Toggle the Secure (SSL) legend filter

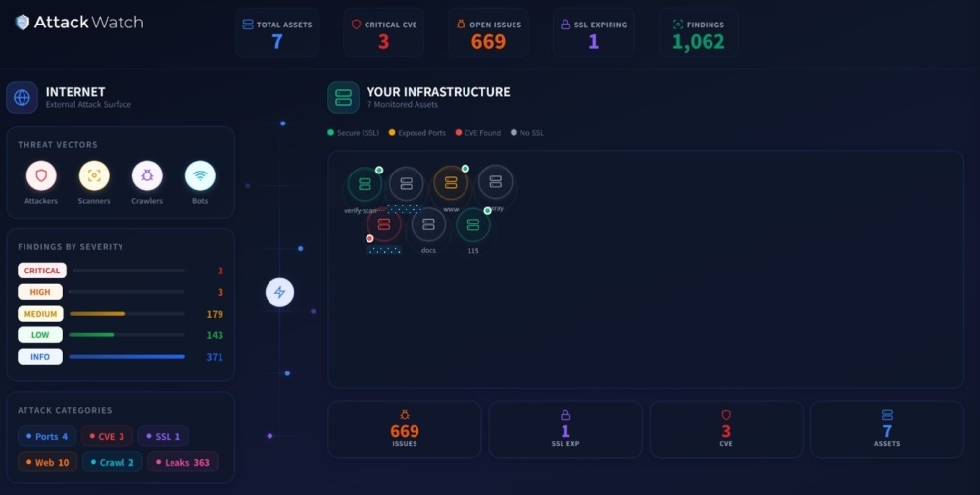coord(354,133)
